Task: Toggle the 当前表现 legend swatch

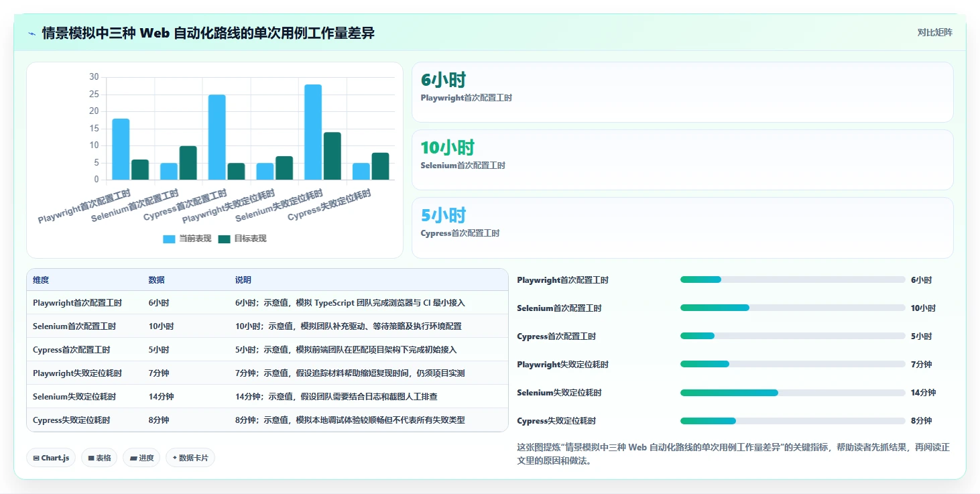Action: 169,239
